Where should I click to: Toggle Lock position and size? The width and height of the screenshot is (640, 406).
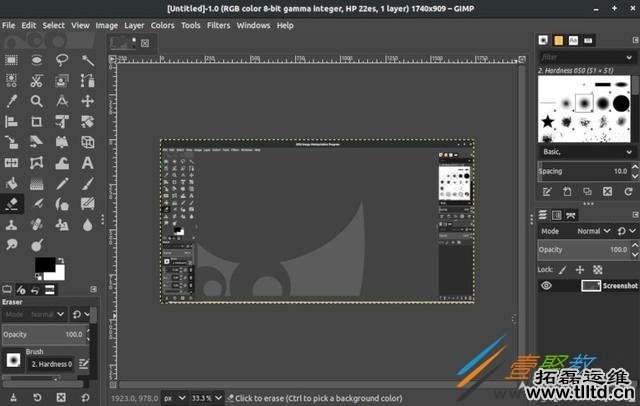pyautogui.click(x=580, y=270)
